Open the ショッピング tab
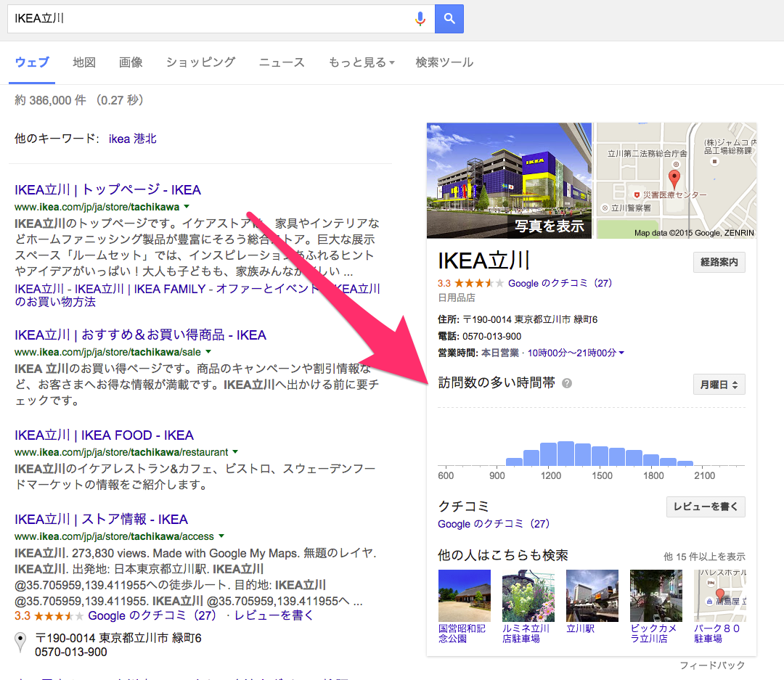 [200, 62]
